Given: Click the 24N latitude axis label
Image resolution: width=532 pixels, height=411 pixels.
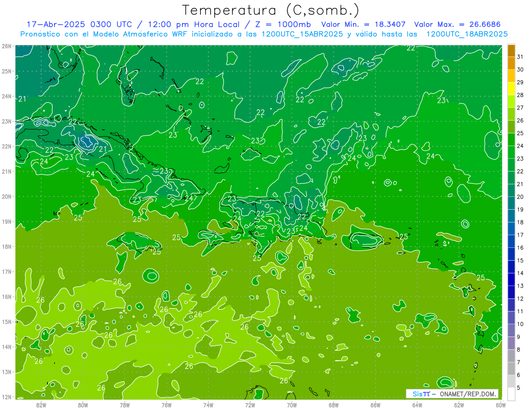Looking at the screenshot, I should tap(7, 96).
